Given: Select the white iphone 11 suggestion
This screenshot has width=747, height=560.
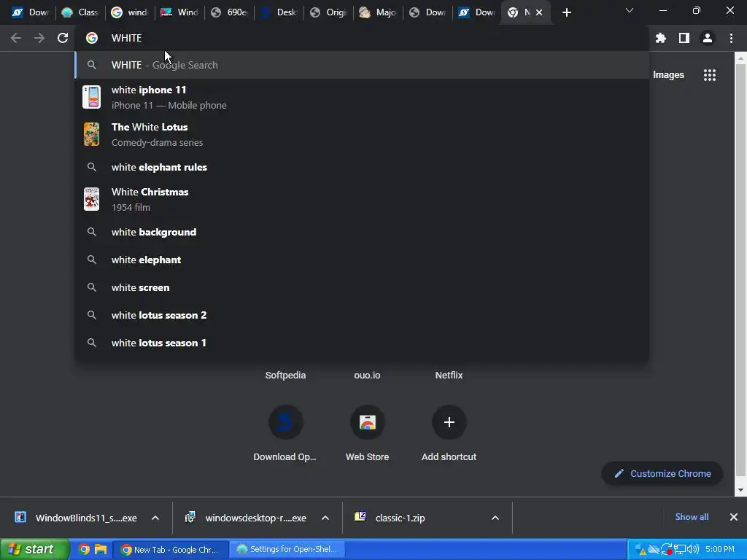Looking at the screenshot, I should [x=362, y=97].
